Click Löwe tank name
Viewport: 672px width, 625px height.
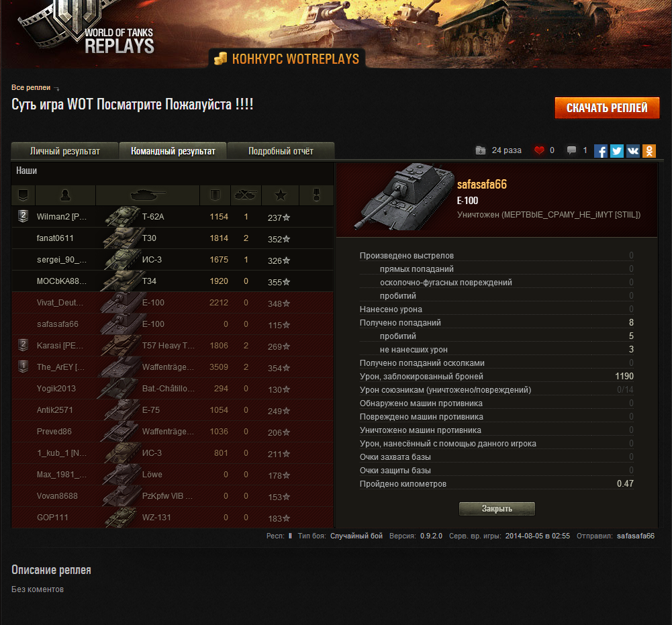click(152, 474)
